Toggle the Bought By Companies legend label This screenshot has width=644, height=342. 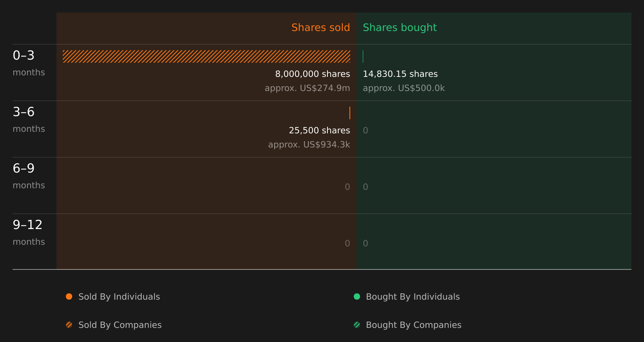414,325
